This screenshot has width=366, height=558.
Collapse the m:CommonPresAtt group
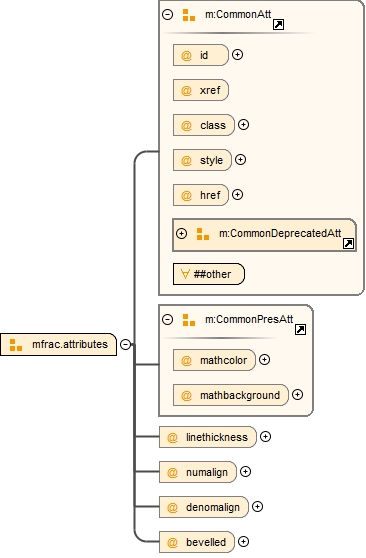[x=167, y=319]
